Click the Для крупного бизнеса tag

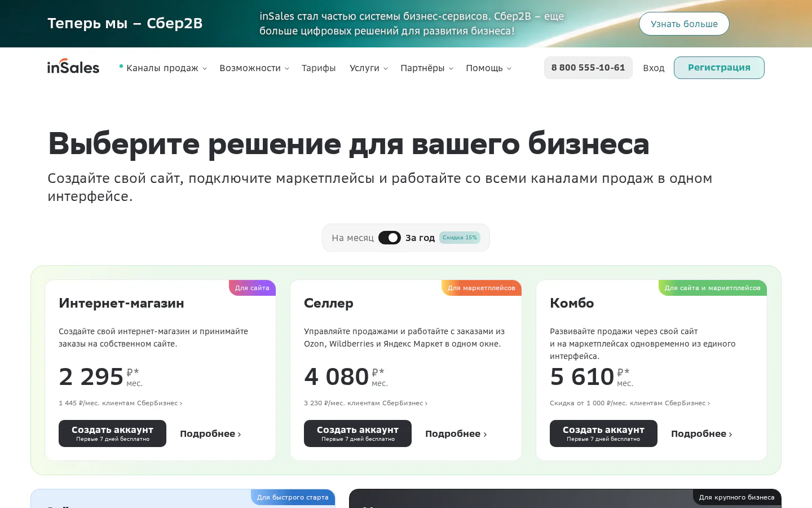pos(736,497)
